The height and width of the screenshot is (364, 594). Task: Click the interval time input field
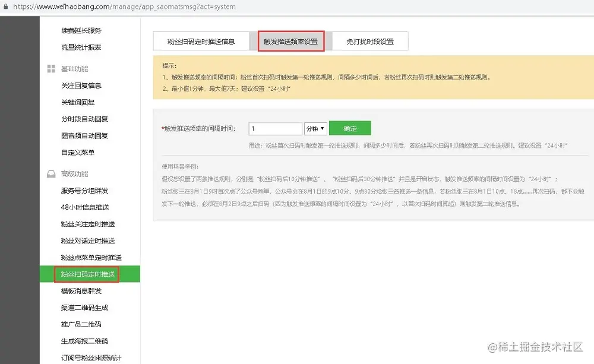[274, 128]
